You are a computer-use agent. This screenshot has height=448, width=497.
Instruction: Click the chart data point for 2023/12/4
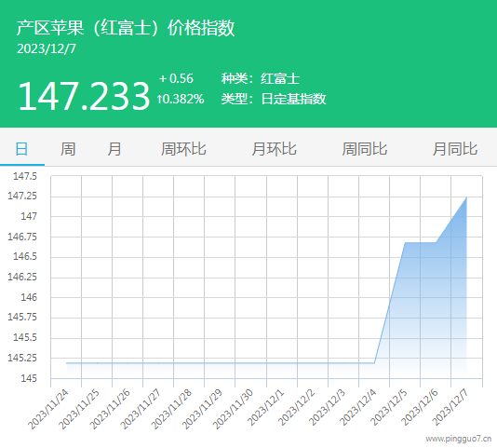coord(374,363)
